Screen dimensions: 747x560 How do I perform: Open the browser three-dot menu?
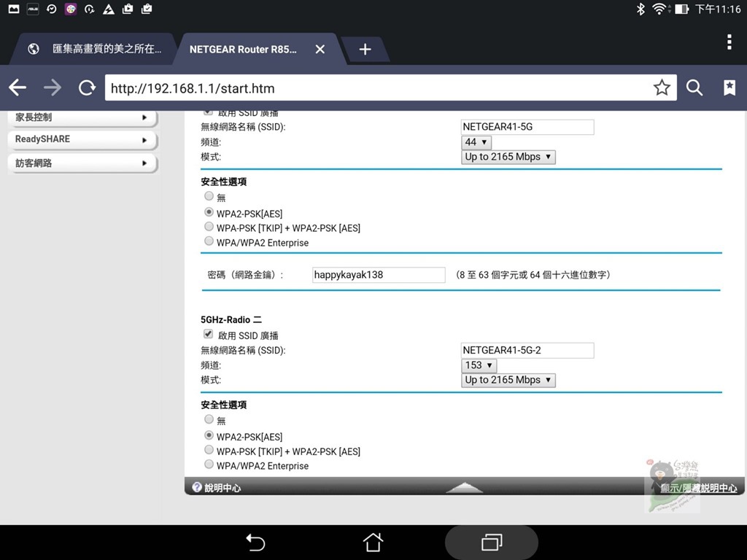point(729,42)
